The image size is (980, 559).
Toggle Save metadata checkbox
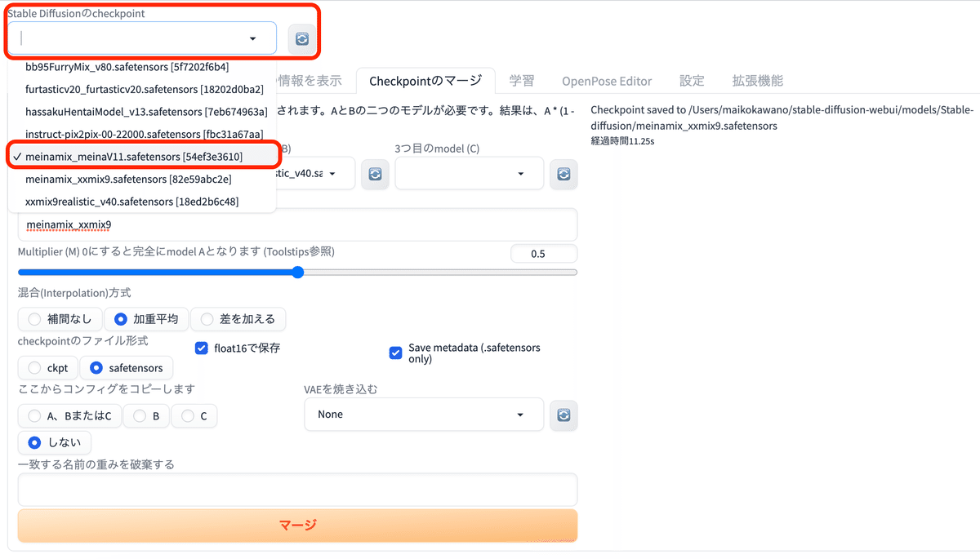click(x=396, y=353)
